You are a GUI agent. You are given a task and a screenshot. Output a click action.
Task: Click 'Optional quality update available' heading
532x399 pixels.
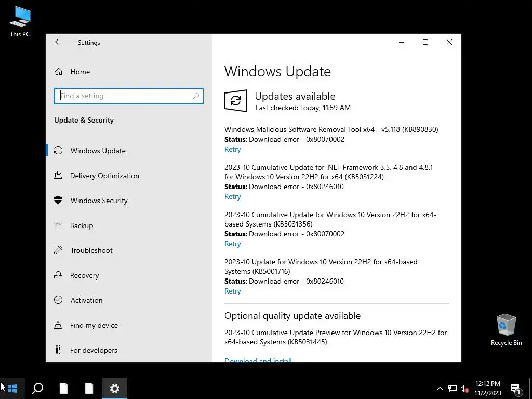(x=292, y=316)
